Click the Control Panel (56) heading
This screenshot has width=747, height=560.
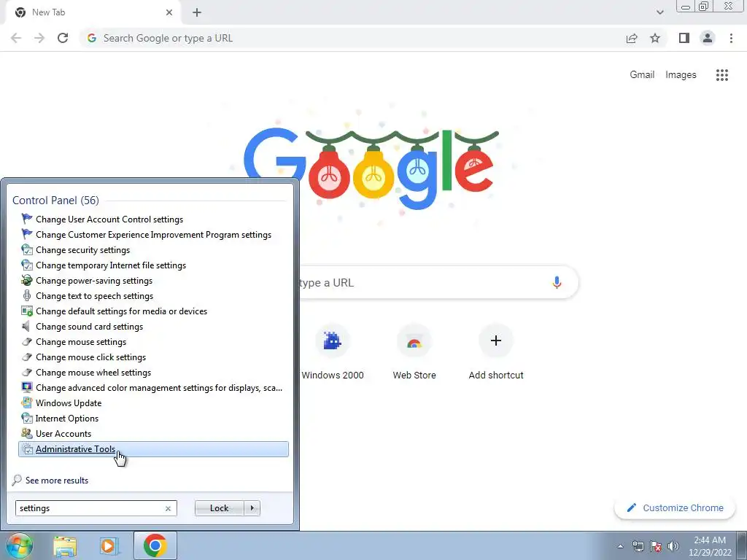55,201
